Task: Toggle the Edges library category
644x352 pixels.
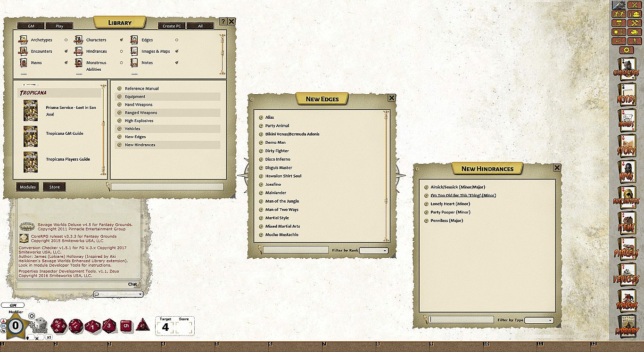Action: pos(177,40)
